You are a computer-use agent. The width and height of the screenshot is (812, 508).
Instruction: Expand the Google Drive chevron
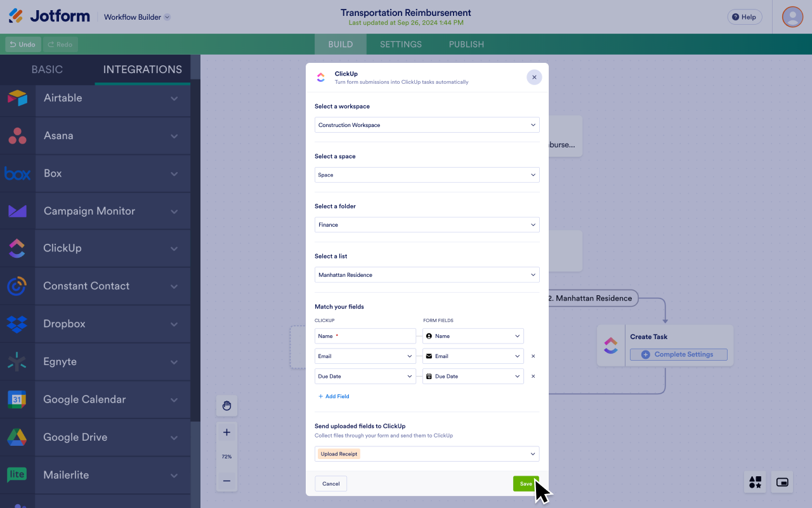tap(174, 438)
